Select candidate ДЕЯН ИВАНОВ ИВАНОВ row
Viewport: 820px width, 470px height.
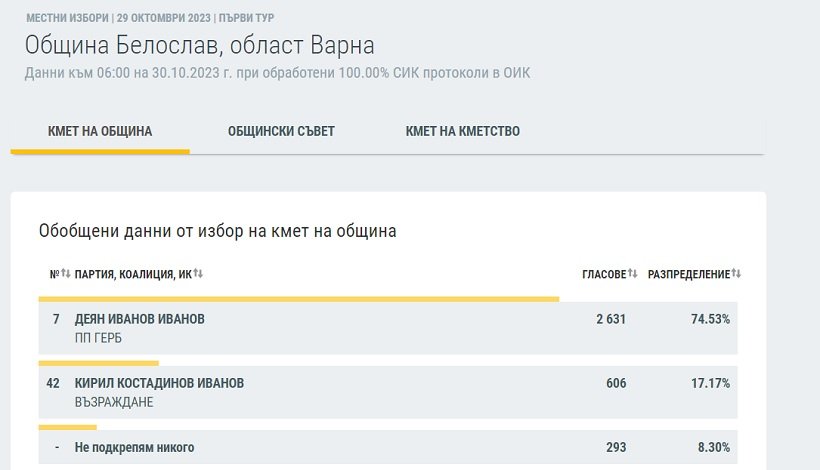[x=140, y=319]
